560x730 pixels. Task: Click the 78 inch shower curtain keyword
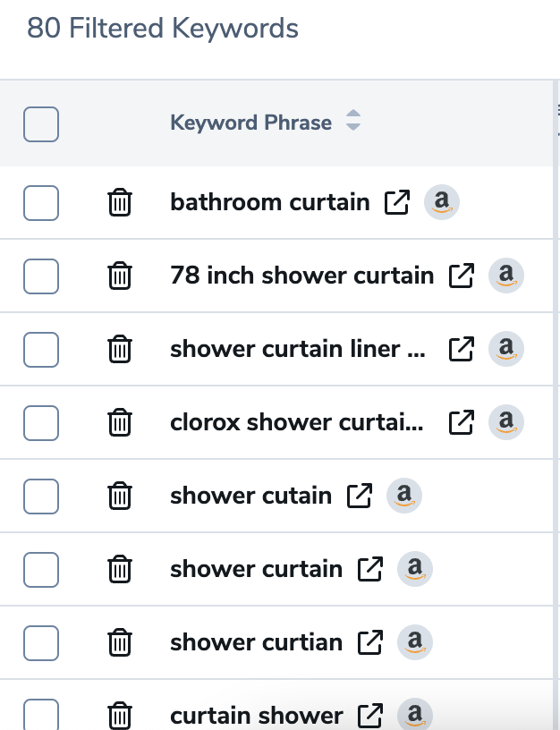(x=301, y=276)
